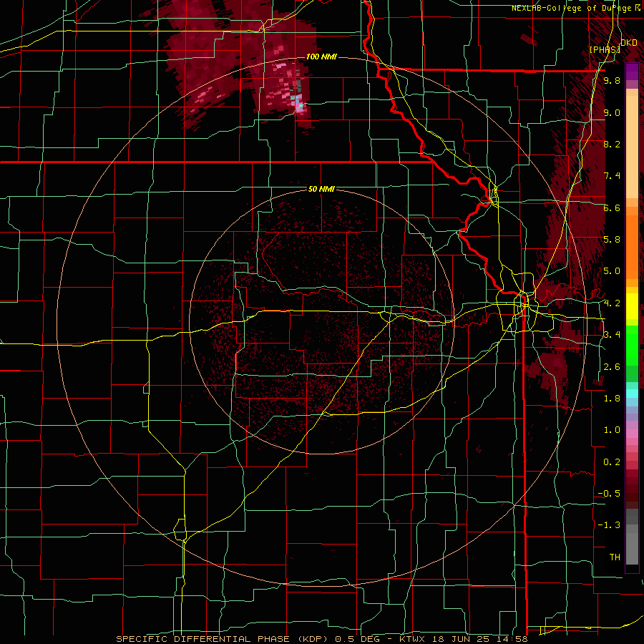Select the 6.6 value on the scale

(612, 208)
